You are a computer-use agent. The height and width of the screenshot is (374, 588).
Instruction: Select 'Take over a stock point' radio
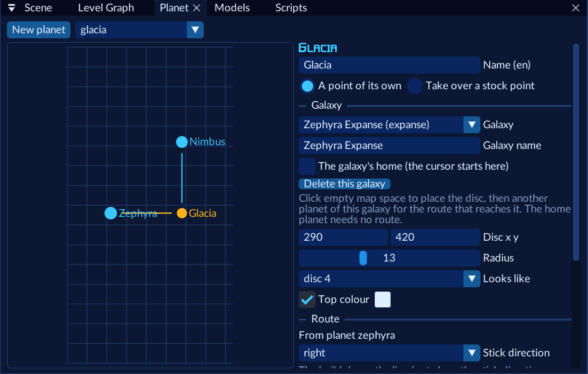click(415, 86)
